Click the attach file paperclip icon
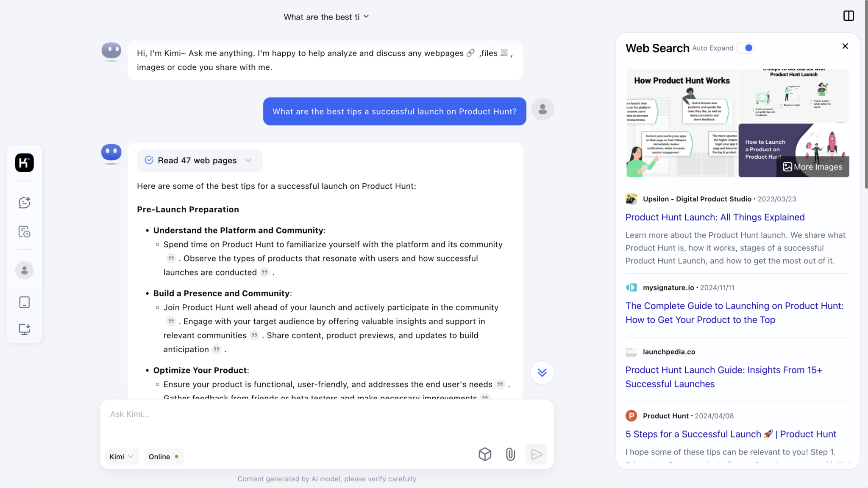Image resolution: width=868 pixels, height=488 pixels. (510, 455)
